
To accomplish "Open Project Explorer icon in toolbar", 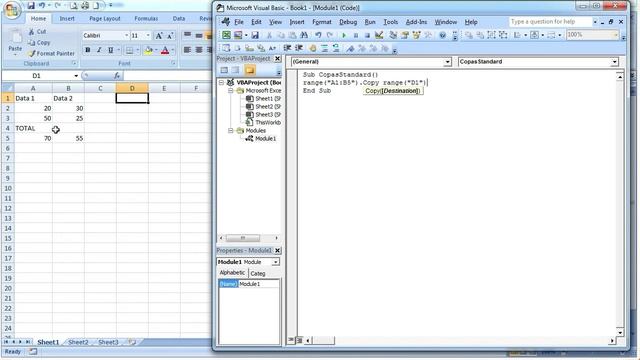I will tap(393, 35).
